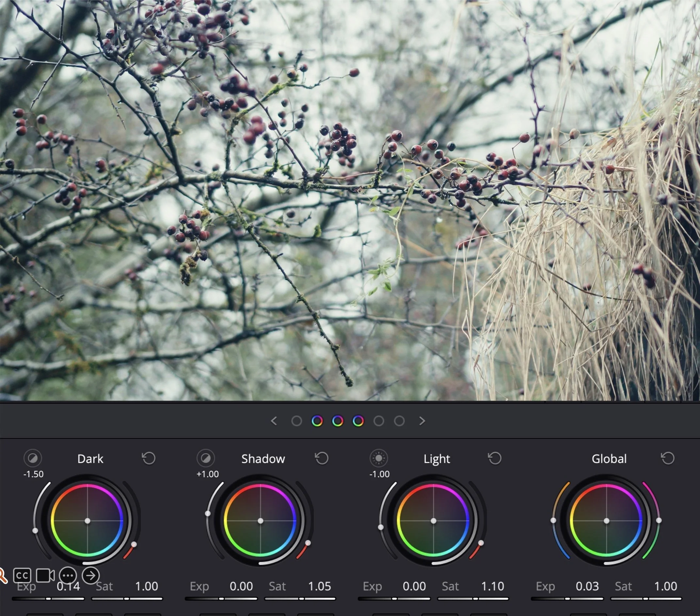Select the Dark wheel contrast icon
The image size is (700, 616).
tap(33, 458)
